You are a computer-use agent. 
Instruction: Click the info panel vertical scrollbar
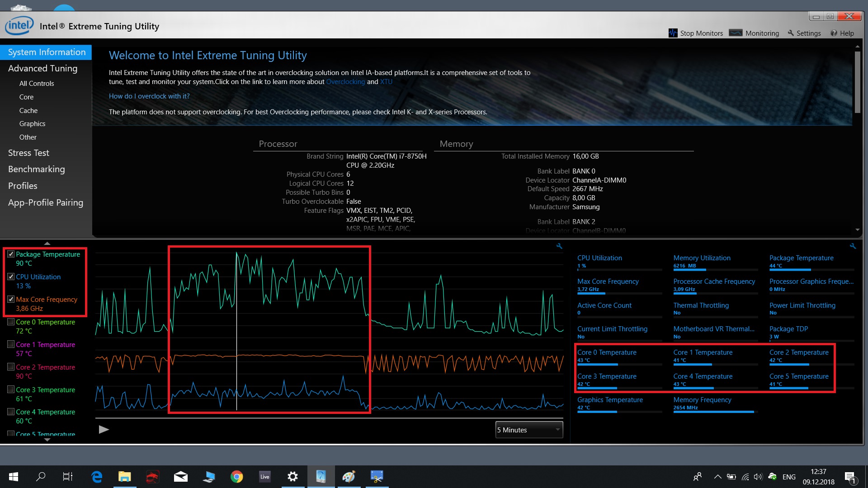[857, 81]
